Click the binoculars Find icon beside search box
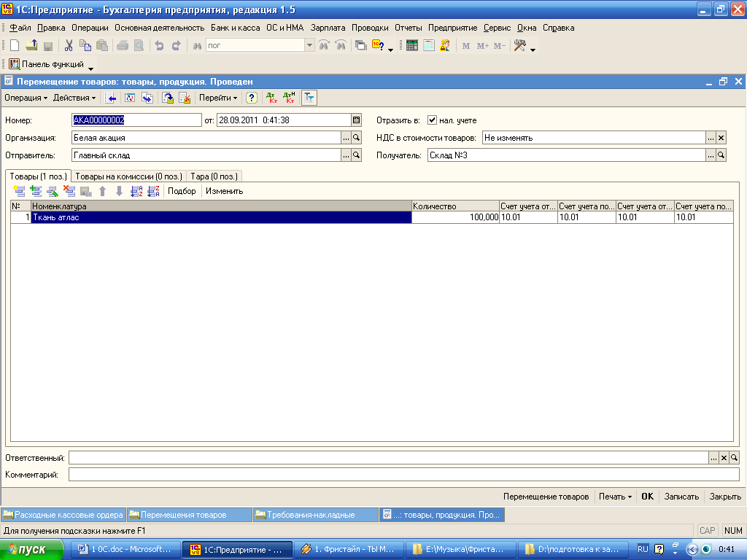Image resolution: width=747 pixels, height=560 pixels. click(197, 46)
